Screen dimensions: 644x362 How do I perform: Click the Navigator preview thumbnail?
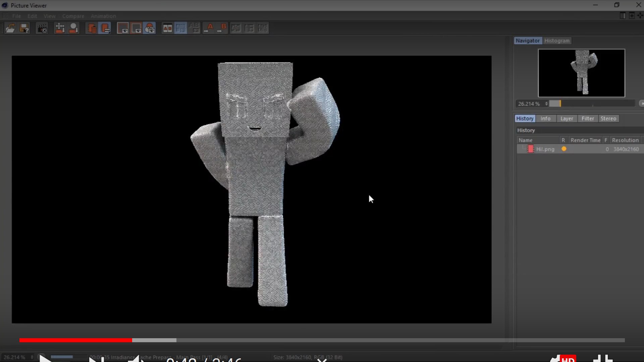(x=581, y=73)
